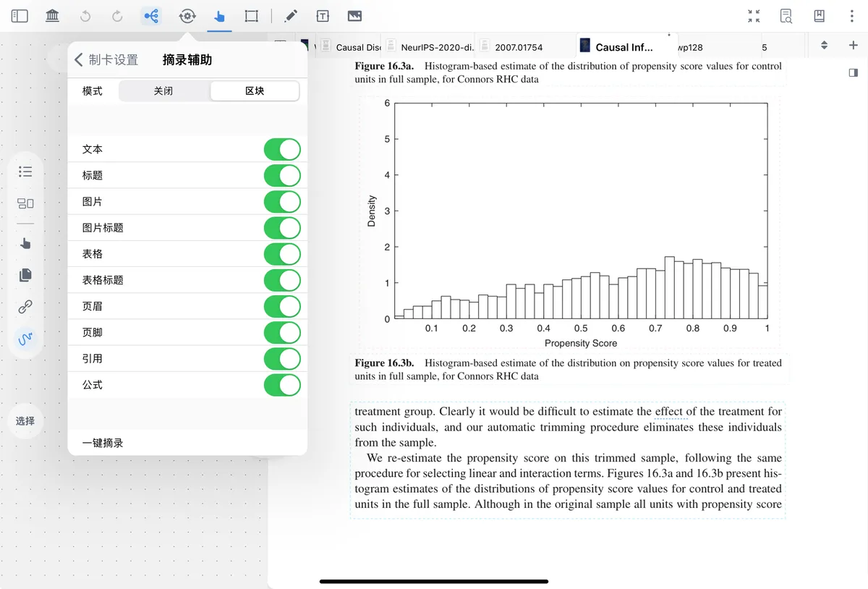Click 一键摘录 button
This screenshot has width=868, height=589.
coord(103,443)
